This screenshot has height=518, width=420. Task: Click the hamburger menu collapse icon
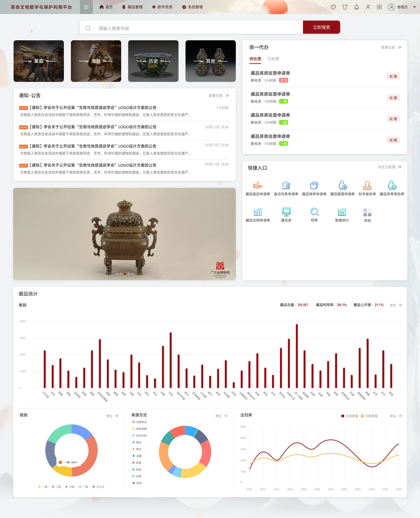click(86, 7)
